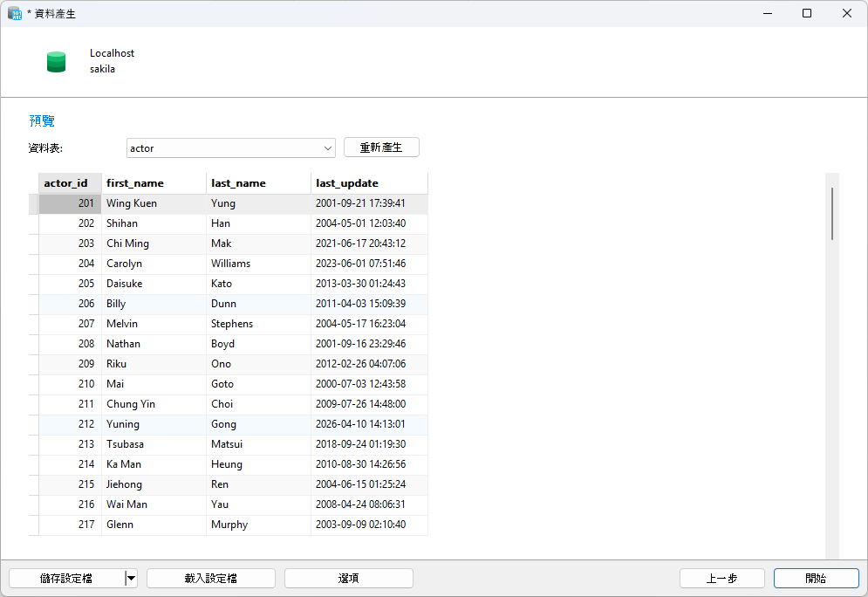Image resolution: width=868 pixels, height=597 pixels.
Task: Open the 選項 options button
Action: (x=349, y=578)
